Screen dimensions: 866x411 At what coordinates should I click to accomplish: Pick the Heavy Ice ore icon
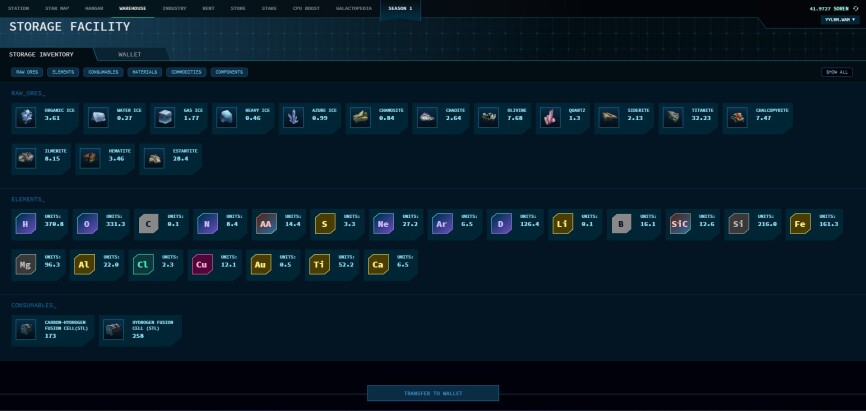226,118
